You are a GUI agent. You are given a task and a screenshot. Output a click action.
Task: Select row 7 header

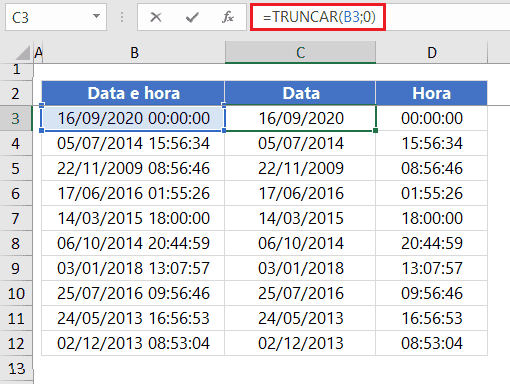[16, 218]
